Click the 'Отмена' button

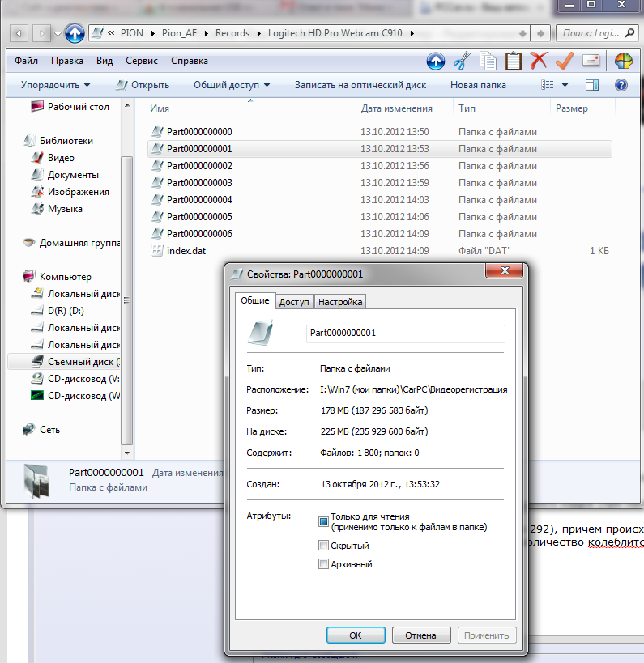(420, 635)
